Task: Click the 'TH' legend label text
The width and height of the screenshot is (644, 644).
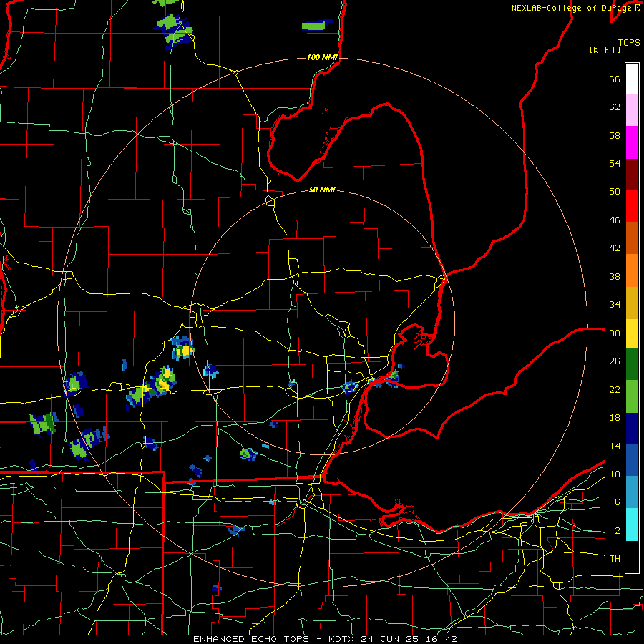Action: tap(615, 559)
